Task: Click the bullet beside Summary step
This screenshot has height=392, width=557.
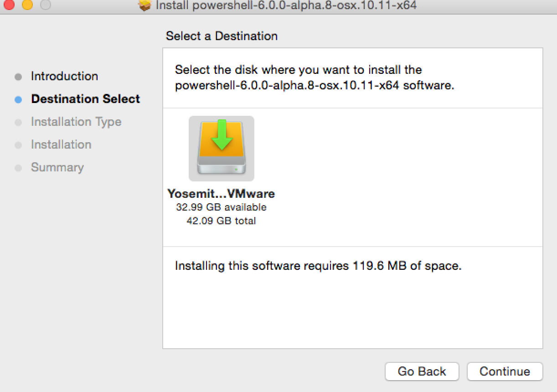Action: click(x=18, y=168)
